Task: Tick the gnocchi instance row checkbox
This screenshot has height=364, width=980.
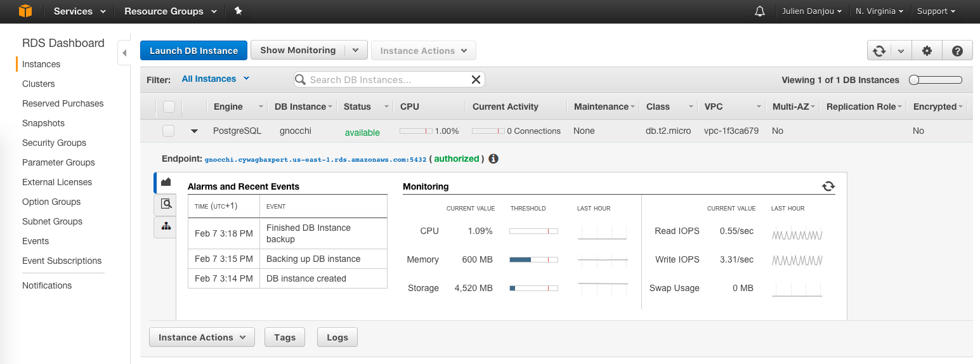Action: (x=168, y=131)
